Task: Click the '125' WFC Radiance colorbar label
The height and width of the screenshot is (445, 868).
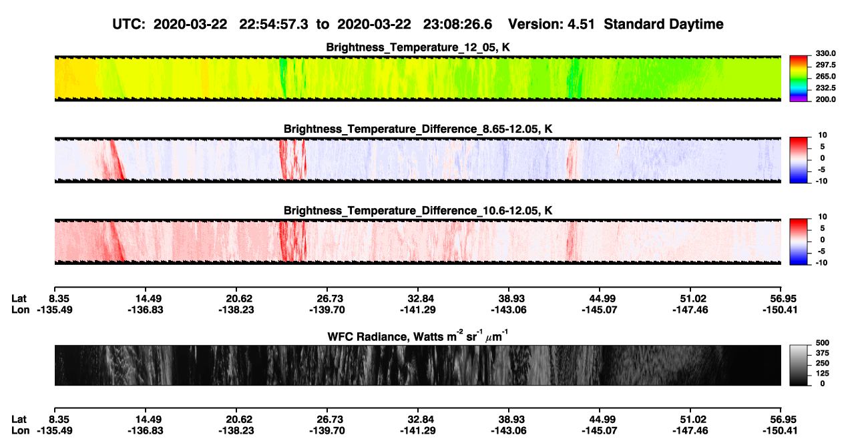Action: coord(822,374)
